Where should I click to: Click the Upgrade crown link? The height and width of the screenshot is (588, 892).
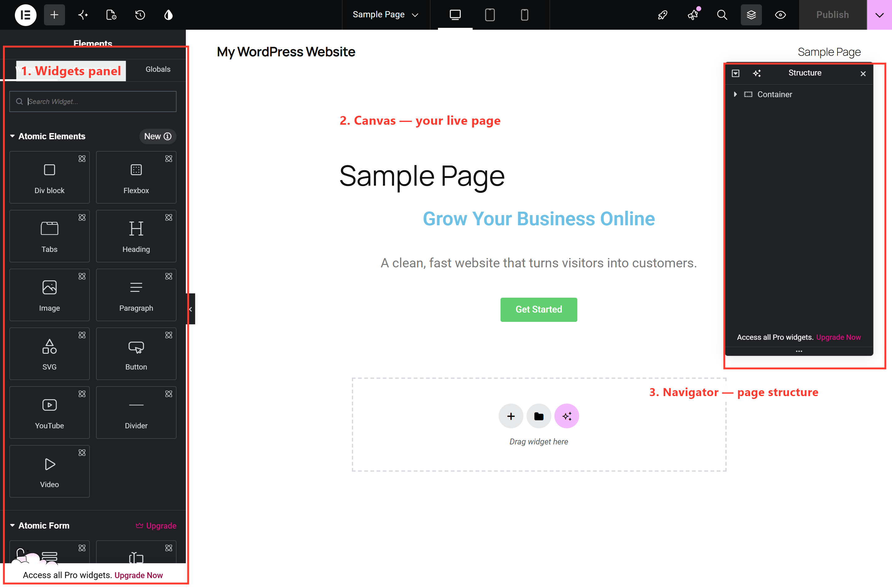point(156,525)
